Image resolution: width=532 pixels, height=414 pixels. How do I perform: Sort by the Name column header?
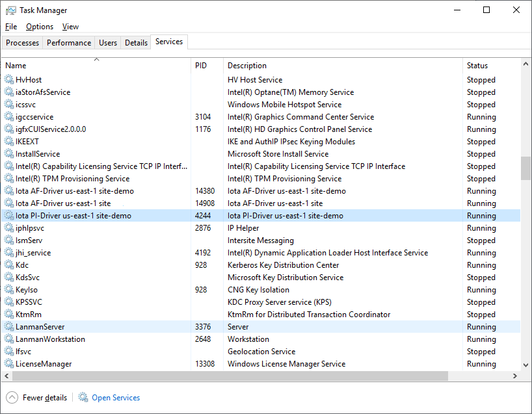coord(96,66)
